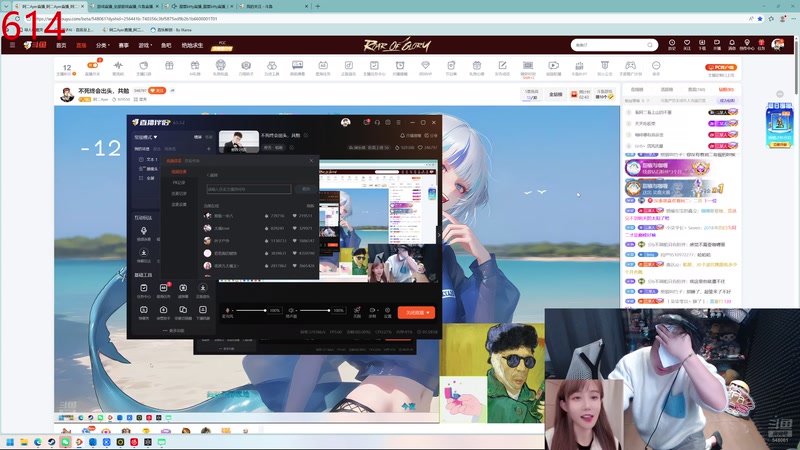
Task: Expand the 游戏 menu in Douyu navigation
Action: tap(145, 45)
